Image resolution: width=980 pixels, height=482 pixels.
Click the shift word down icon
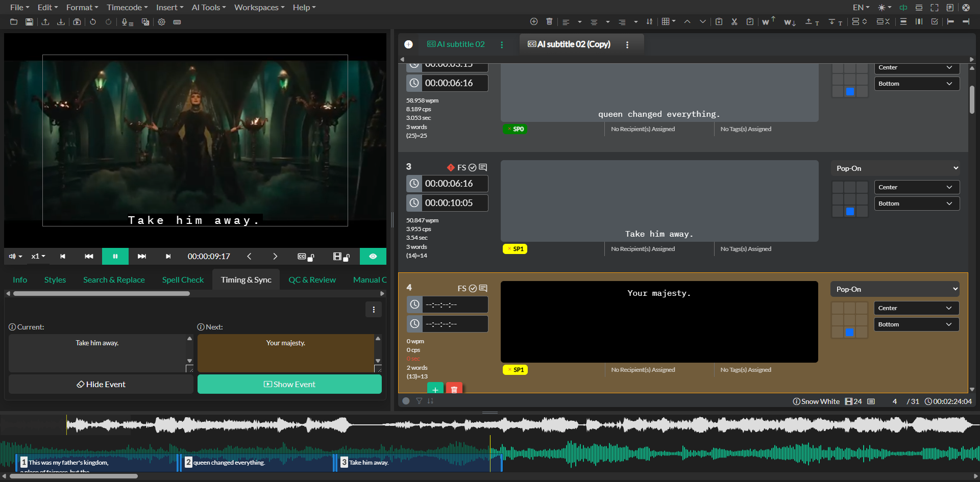(x=790, y=22)
